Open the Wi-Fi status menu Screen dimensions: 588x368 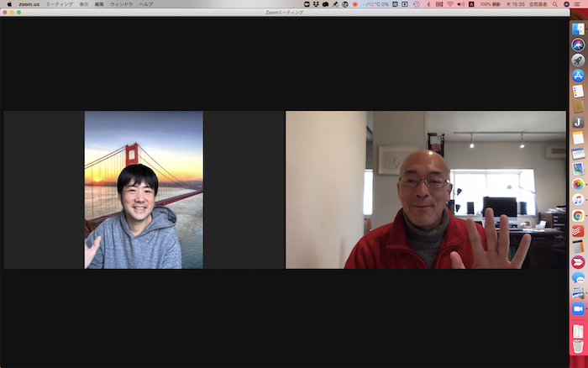point(449,4)
